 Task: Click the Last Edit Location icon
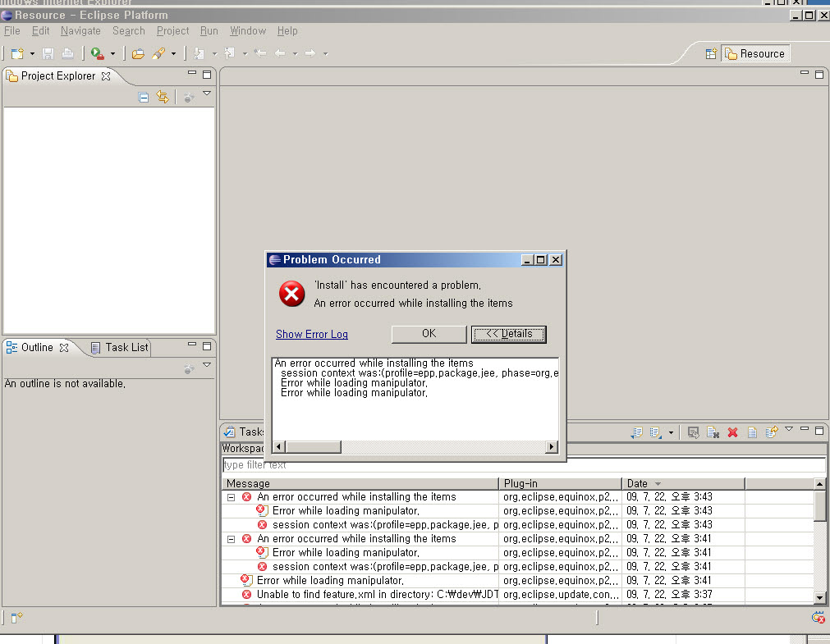click(x=260, y=53)
